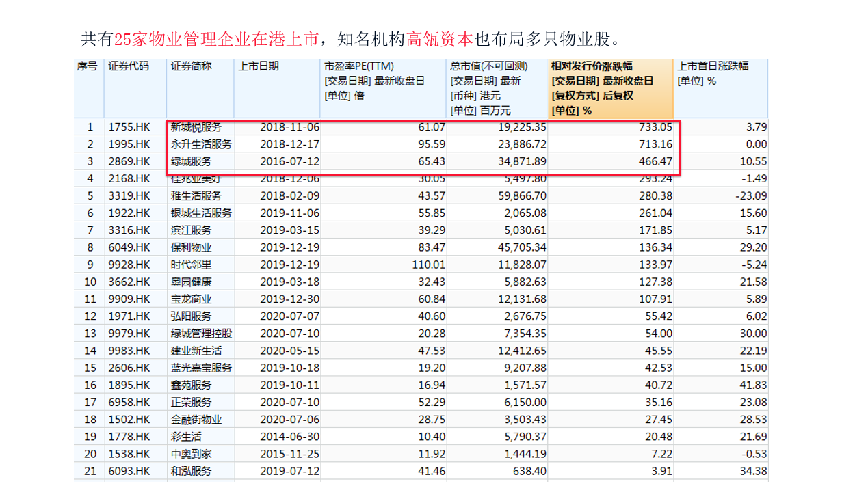Image resolution: width=868 pixels, height=488 pixels.
Task: Click red text 25家物业管理企业在港上市
Action: pyautogui.click(x=216, y=39)
